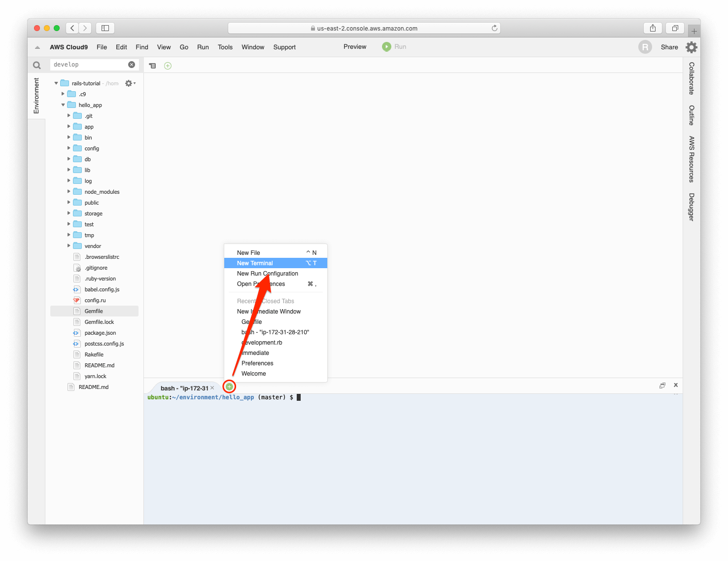Expand the test folder

tap(69, 224)
